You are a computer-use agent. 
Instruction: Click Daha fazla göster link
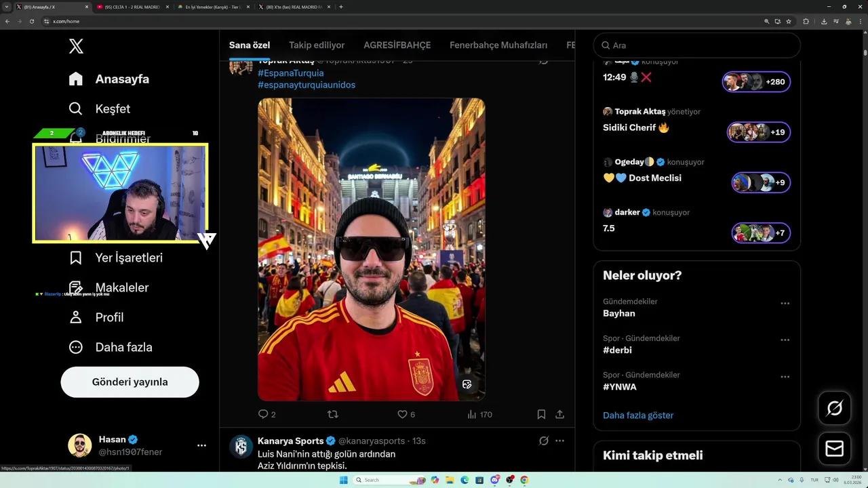tap(638, 415)
